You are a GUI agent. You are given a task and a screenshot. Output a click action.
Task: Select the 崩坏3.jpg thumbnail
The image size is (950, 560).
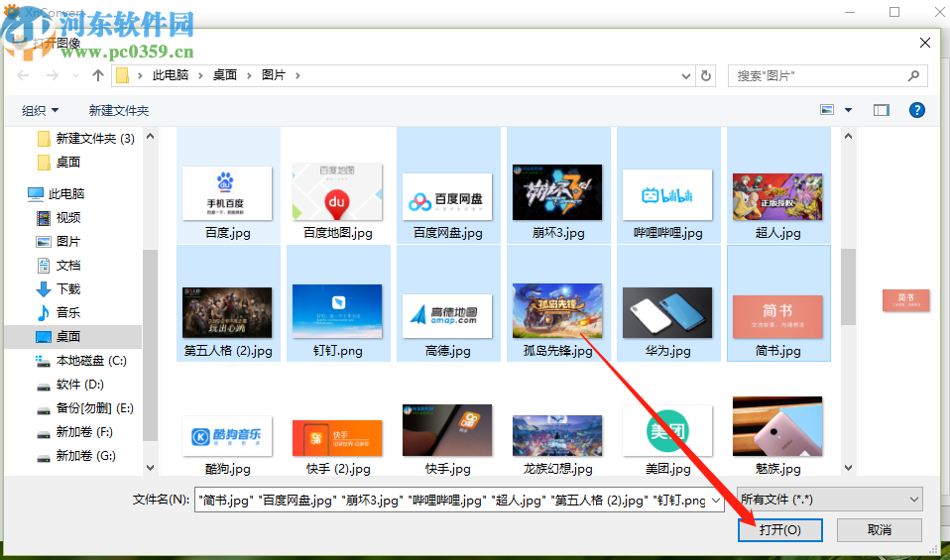(558, 192)
